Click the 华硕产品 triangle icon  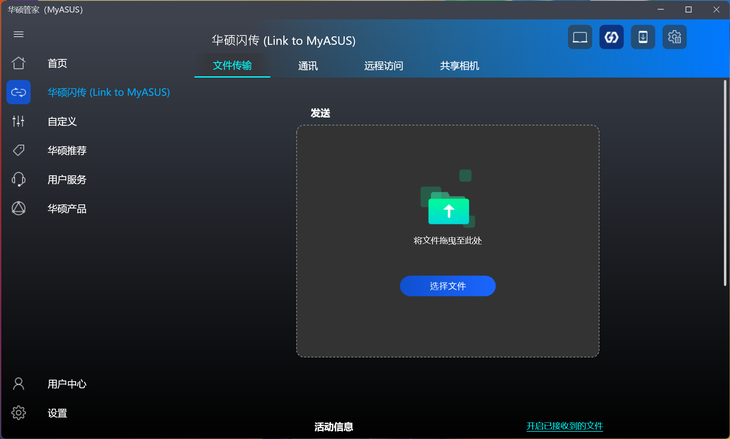pyautogui.click(x=19, y=208)
